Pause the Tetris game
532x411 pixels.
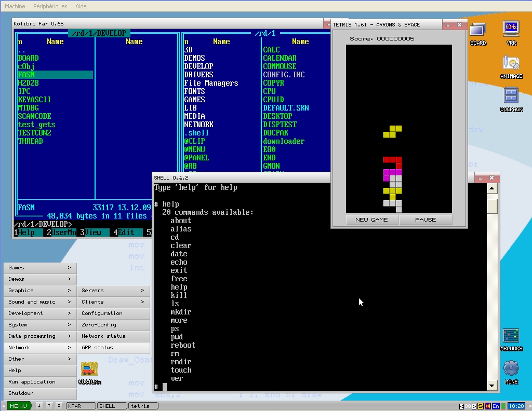click(x=425, y=220)
